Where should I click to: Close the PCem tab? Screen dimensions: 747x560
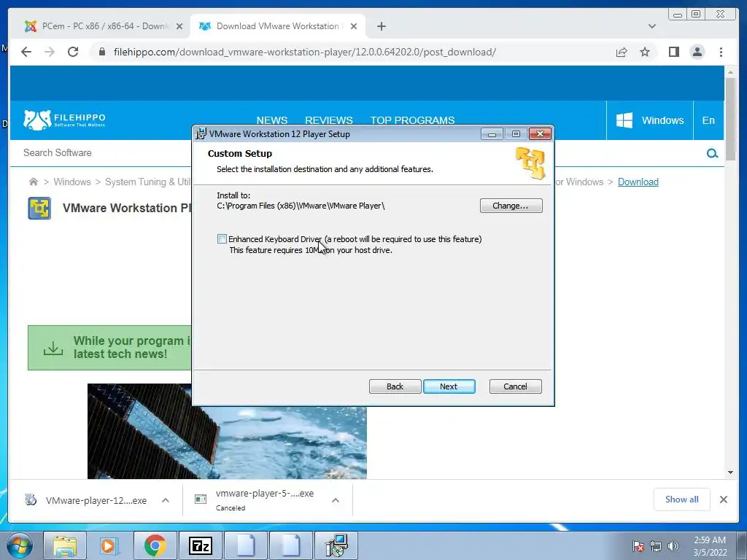pyautogui.click(x=179, y=26)
